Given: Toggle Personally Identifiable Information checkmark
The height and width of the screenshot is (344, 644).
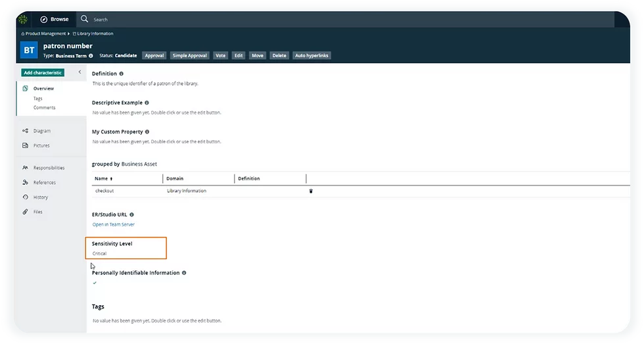Looking at the screenshot, I should pos(95,283).
